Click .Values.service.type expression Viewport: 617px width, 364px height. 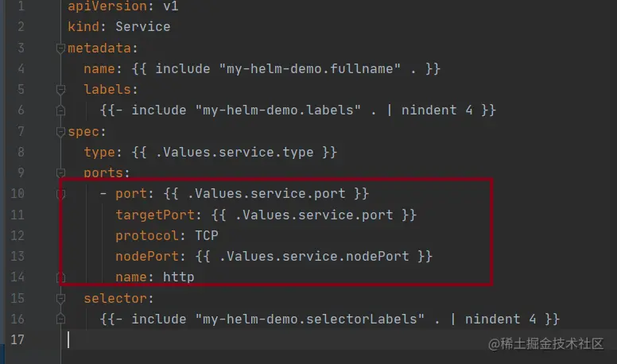pyautogui.click(x=235, y=153)
